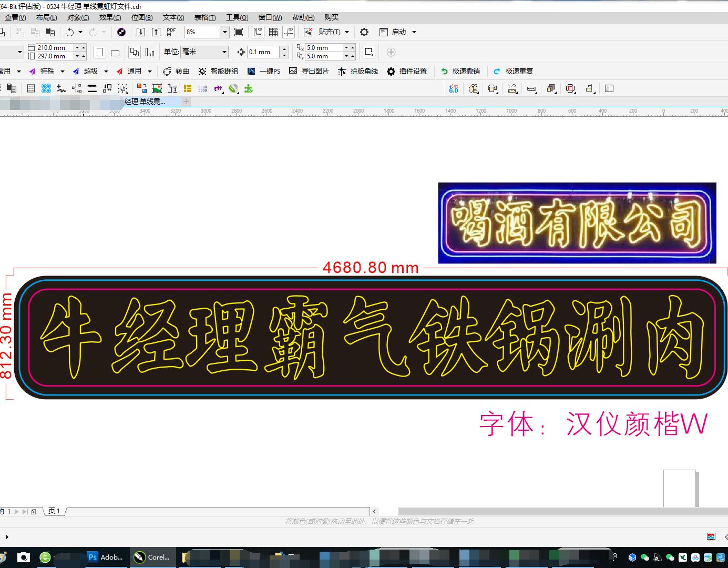Click the eCut 6.0 icon
This screenshot has width=728, height=568.
[454, 88]
